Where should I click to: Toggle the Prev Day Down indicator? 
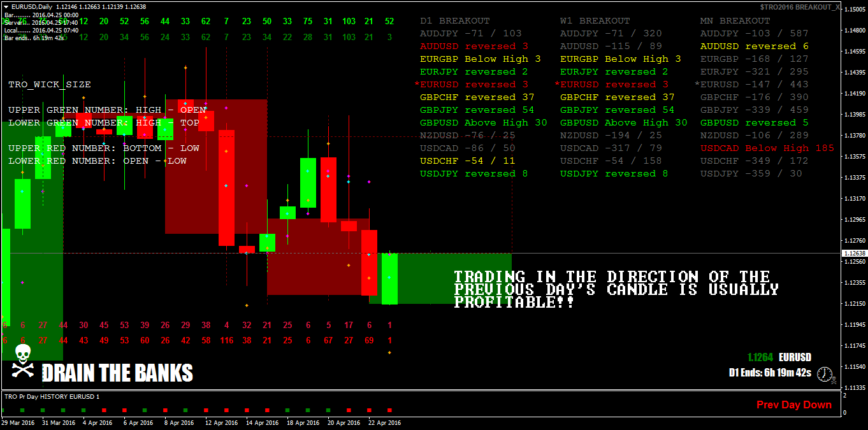click(794, 404)
